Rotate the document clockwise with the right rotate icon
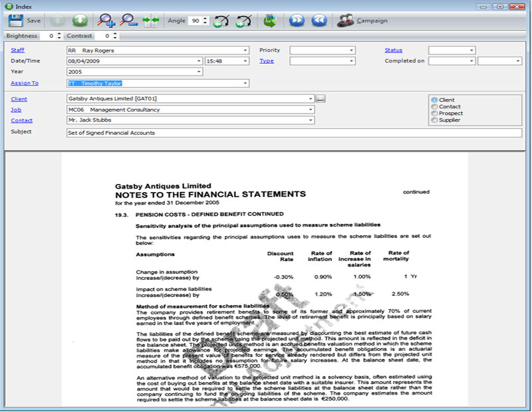 click(243, 21)
